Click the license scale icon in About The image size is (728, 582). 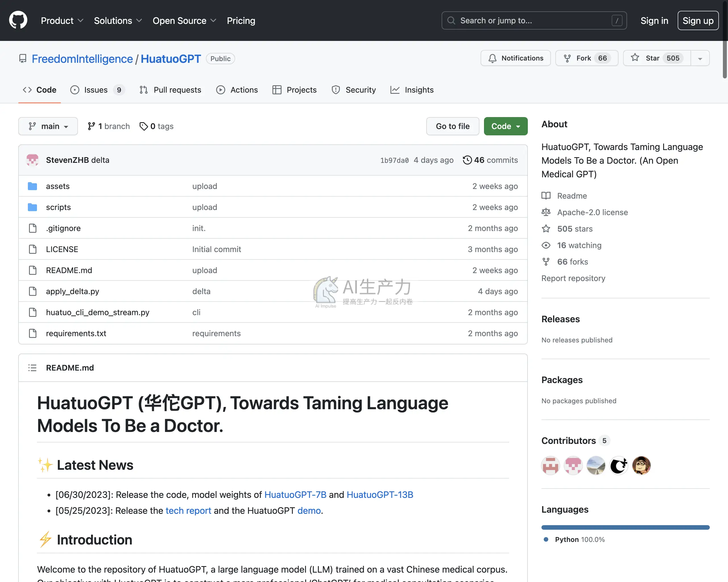pyautogui.click(x=546, y=212)
